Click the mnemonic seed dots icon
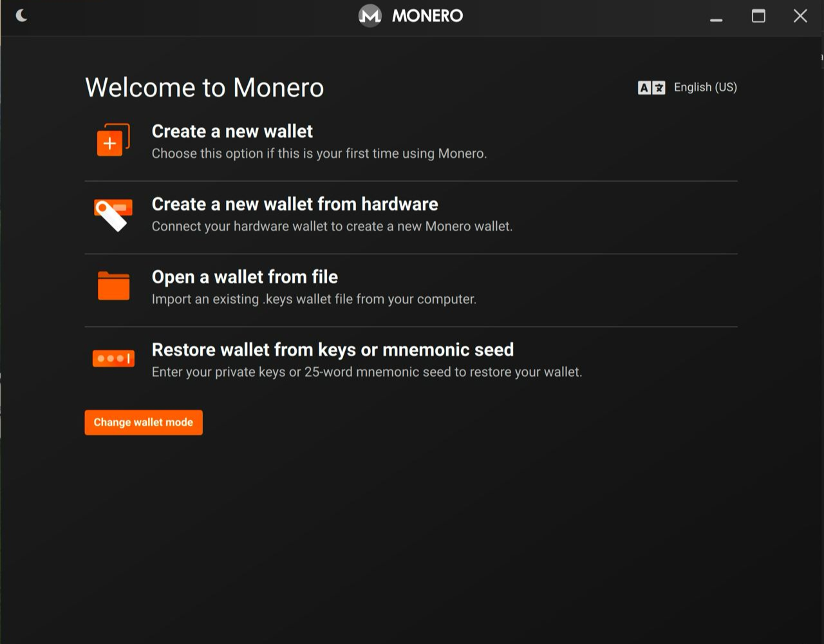Screen dimensions: 824x644 point(113,358)
